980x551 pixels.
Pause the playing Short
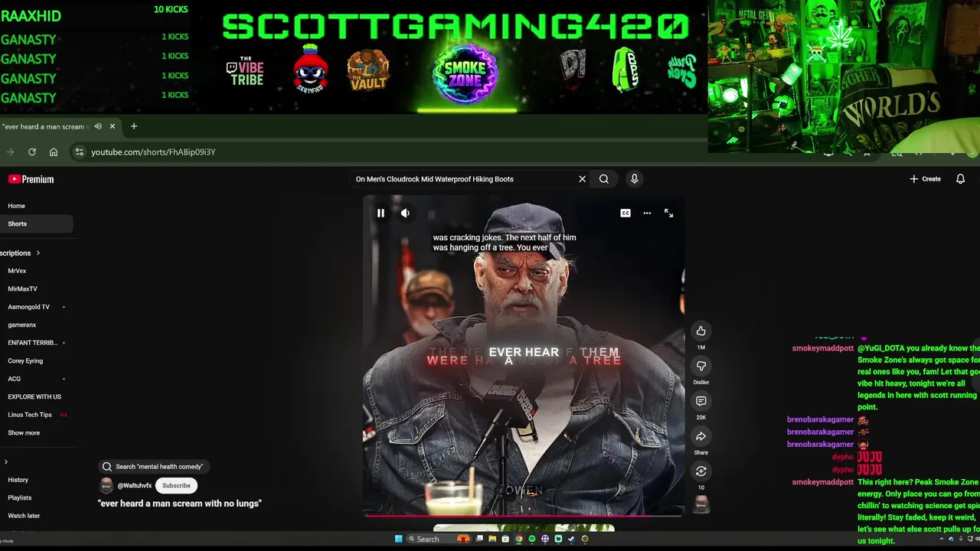coord(381,214)
